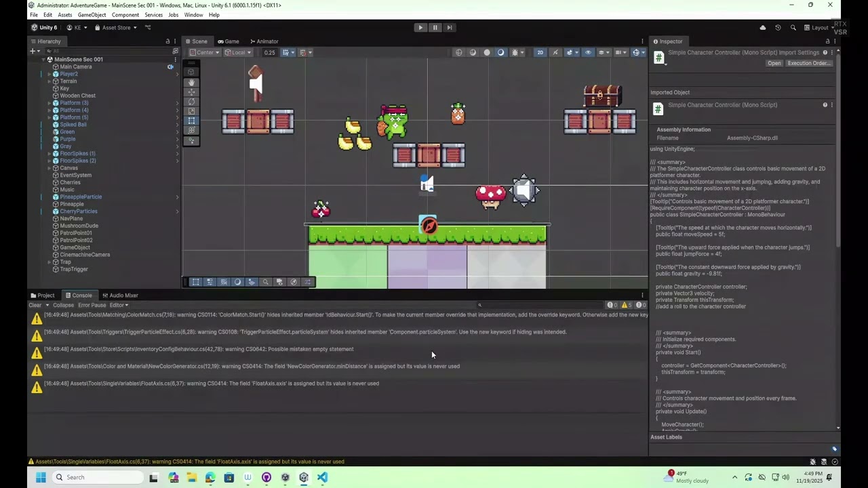Select the Transform tool in scene tools

pyautogui.click(x=191, y=130)
